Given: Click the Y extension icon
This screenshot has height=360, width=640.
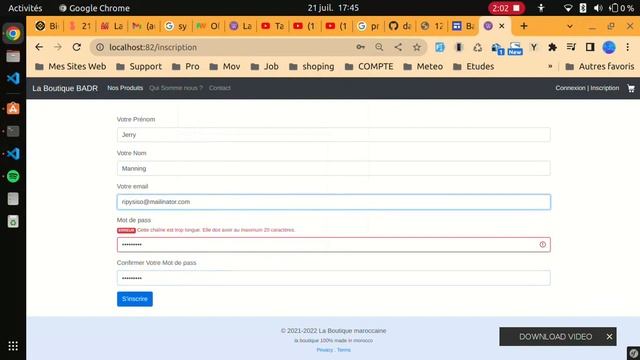Looking at the screenshot, I should (x=533, y=47).
